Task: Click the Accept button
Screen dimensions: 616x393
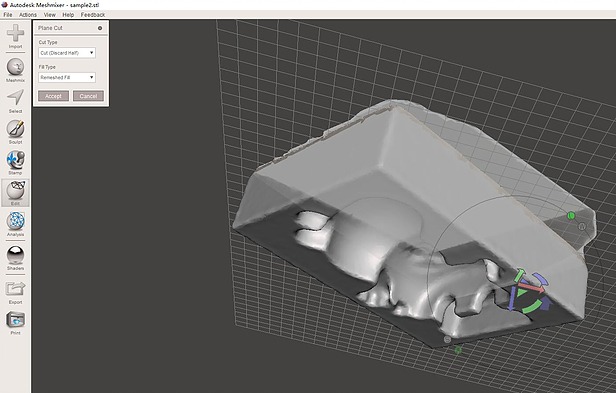Action: (53, 96)
